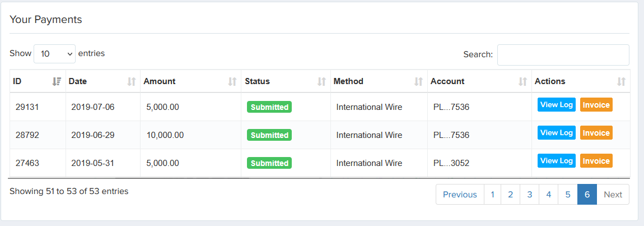Select pagination page 3
This screenshot has width=644, height=226.
(529, 195)
